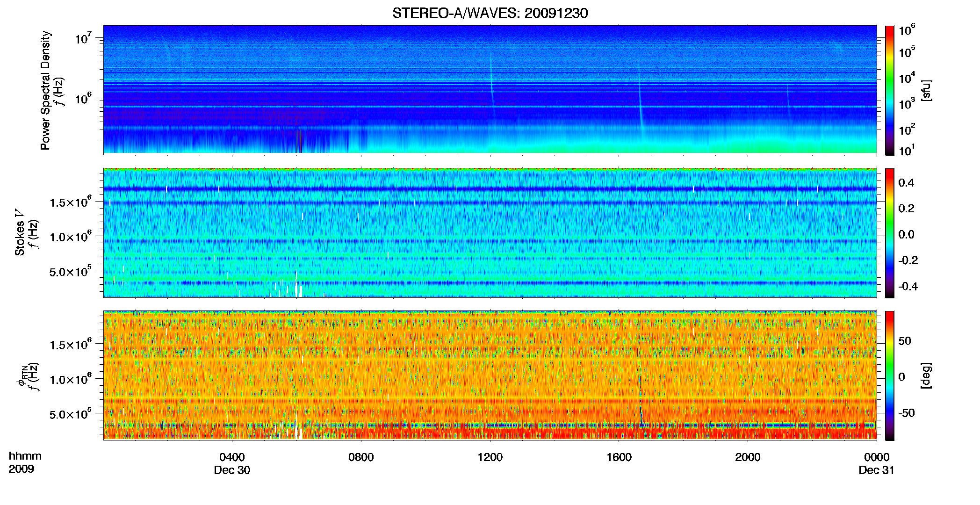Select the Dec 31 date label
980x505 pixels.
coord(877,470)
